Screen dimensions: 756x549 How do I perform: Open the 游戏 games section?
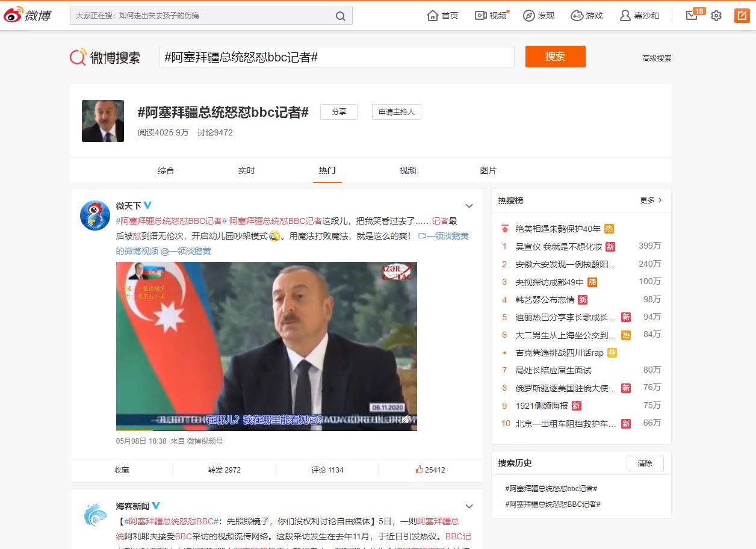tap(587, 16)
